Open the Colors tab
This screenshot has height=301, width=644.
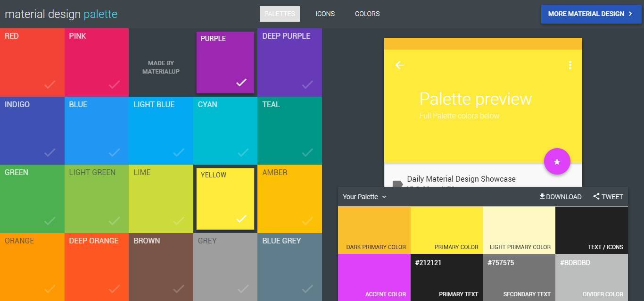click(x=367, y=14)
